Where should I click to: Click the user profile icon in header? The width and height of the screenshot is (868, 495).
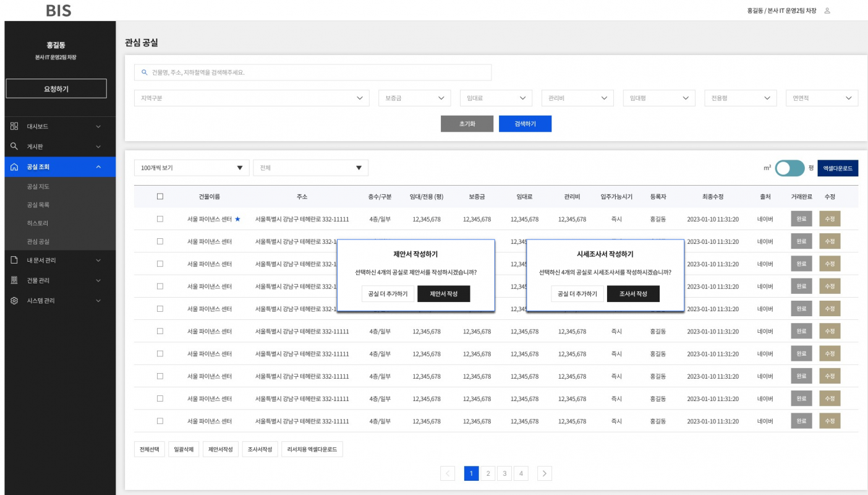coord(827,11)
